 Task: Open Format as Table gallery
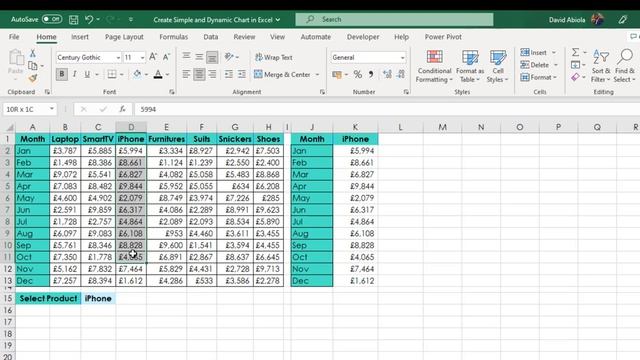click(470, 66)
